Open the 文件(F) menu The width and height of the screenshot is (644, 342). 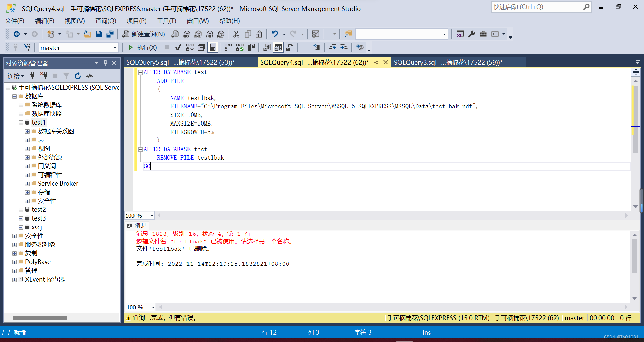tap(15, 21)
